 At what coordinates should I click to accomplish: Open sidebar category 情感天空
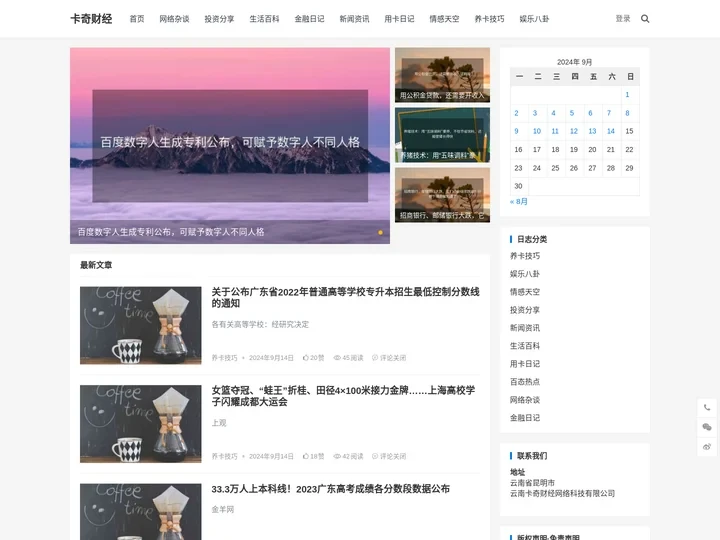[525, 292]
